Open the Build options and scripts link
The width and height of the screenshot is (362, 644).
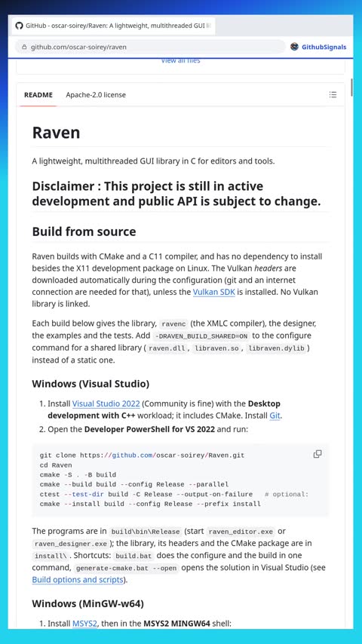pos(78,580)
